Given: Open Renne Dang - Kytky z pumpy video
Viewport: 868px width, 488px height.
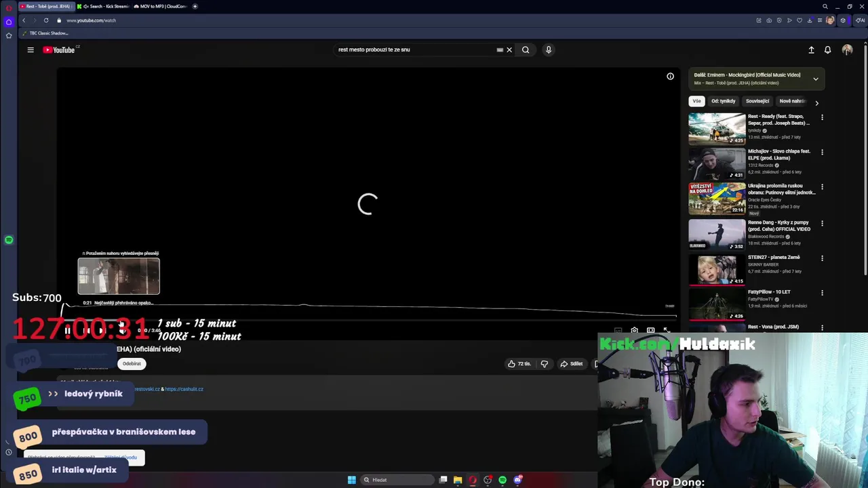Looking at the screenshot, I should click(717, 234).
